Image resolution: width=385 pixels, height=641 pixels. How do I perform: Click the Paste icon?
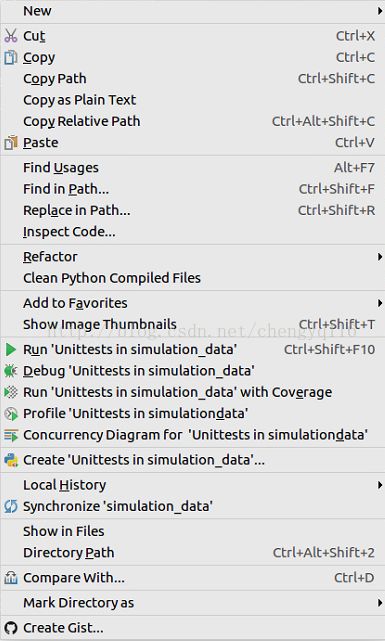11,143
